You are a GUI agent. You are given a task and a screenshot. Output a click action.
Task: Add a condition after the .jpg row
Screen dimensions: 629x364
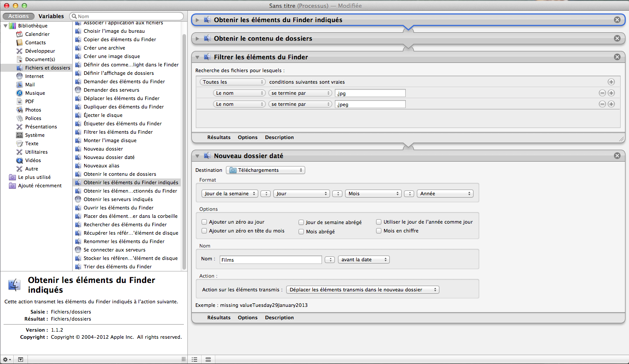(x=611, y=93)
